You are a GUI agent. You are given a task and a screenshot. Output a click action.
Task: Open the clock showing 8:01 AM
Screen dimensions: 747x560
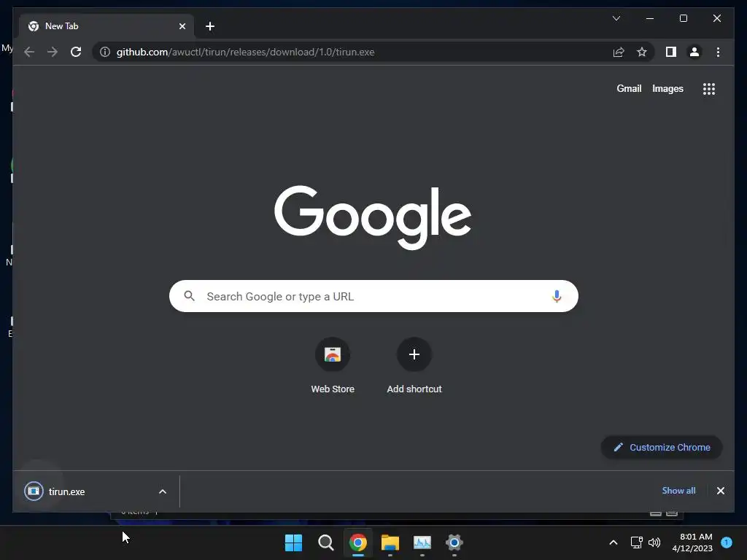click(x=692, y=542)
